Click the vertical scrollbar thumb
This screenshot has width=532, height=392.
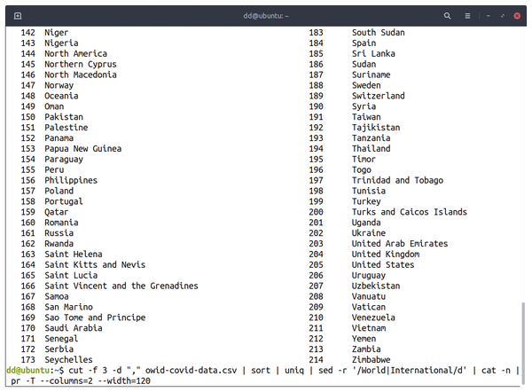523,343
